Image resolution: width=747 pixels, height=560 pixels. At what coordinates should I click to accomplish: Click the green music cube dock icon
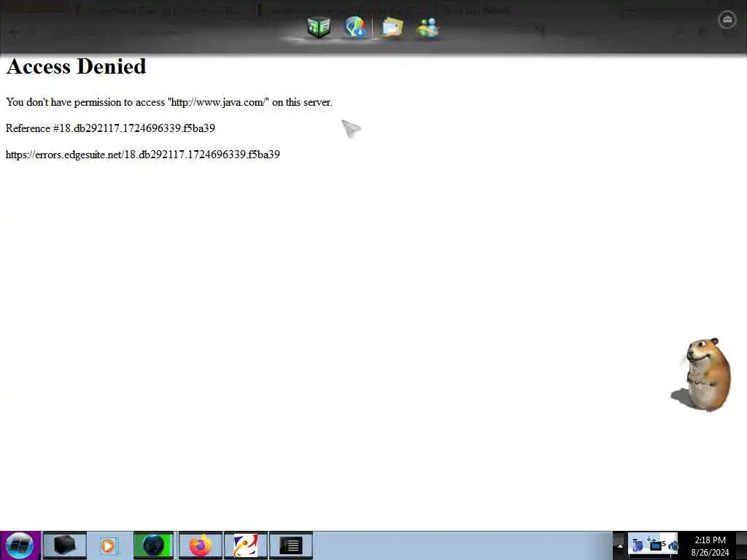click(319, 27)
